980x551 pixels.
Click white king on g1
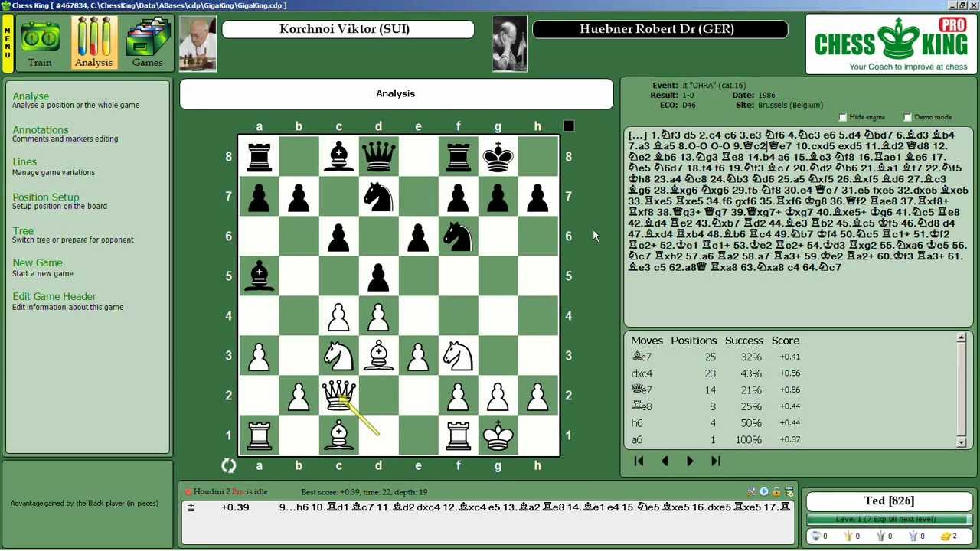498,435
